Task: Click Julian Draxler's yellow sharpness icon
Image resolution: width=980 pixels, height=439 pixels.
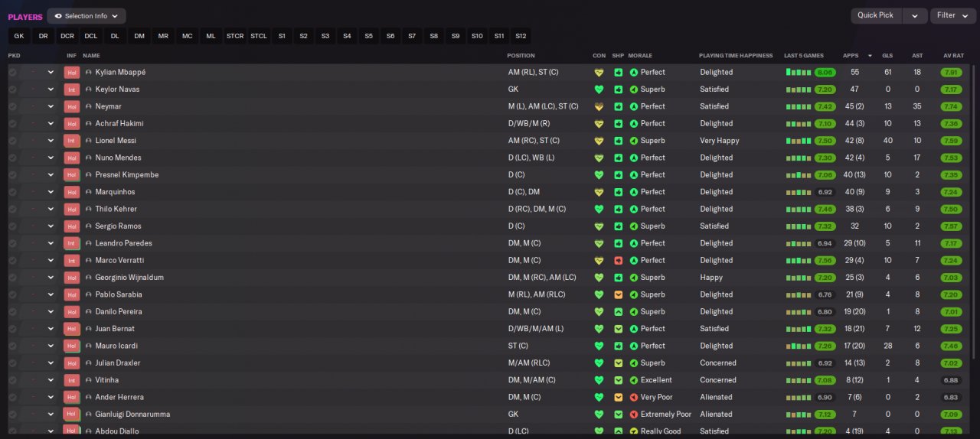Action: (618, 363)
